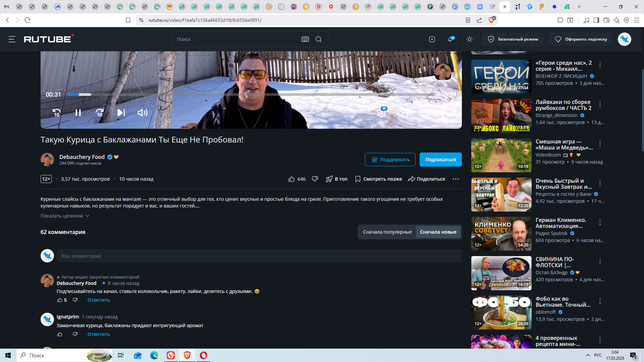Skip forward 10 seconds
The width and height of the screenshot is (644, 362).
coord(100,113)
